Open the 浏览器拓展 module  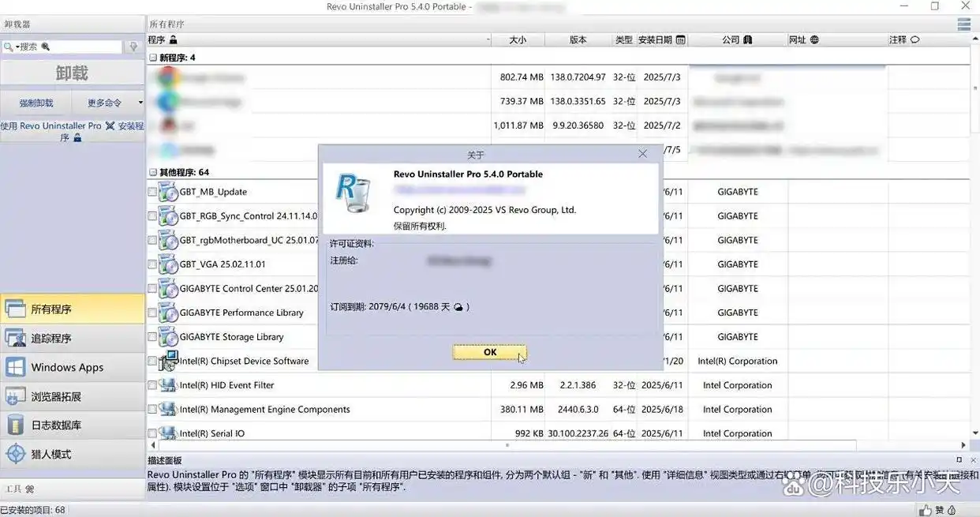(73, 396)
